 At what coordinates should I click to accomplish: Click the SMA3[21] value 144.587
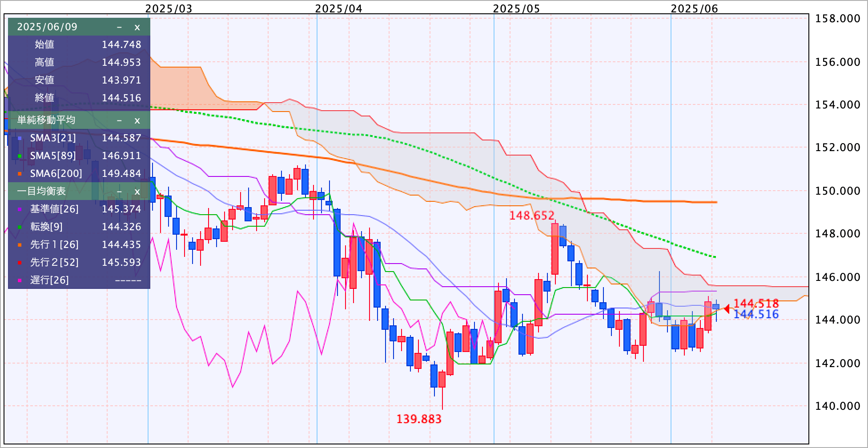click(x=121, y=138)
